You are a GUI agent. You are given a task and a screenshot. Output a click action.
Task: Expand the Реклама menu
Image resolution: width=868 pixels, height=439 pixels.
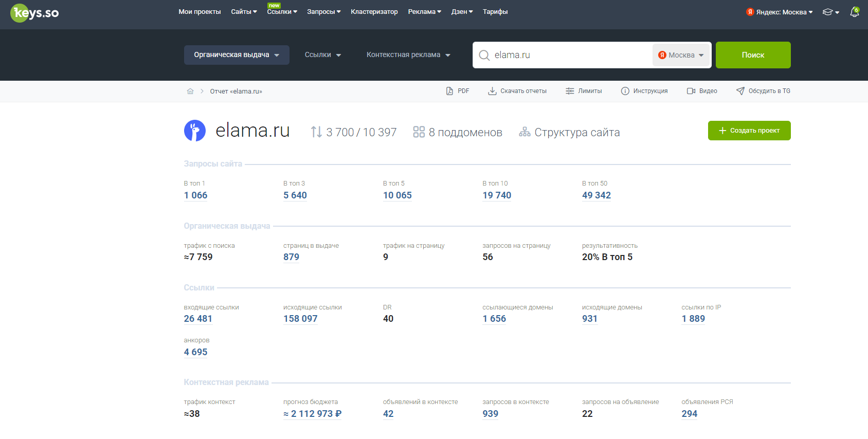click(x=425, y=12)
